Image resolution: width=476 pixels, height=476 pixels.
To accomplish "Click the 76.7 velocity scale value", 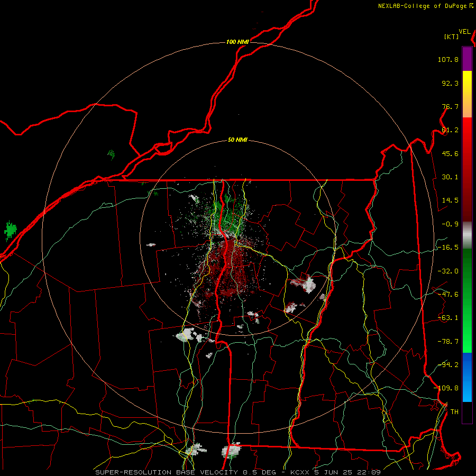I will click(450, 106).
